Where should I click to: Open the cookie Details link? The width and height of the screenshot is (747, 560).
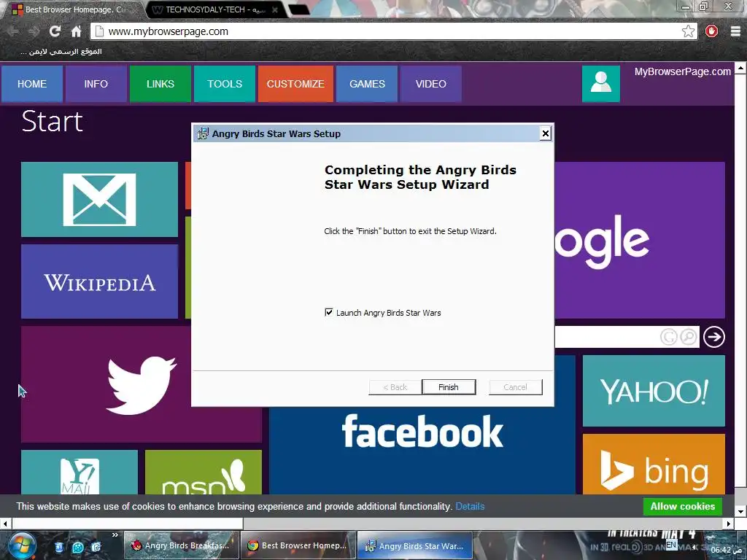(x=470, y=506)
